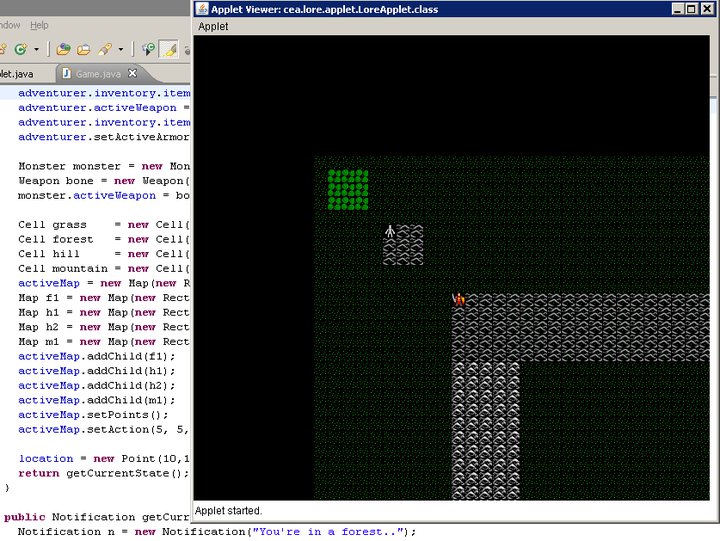Click the 'monster.activeWeapon' code line
This screenshot has width=720, height=541.
pos(104,196)
